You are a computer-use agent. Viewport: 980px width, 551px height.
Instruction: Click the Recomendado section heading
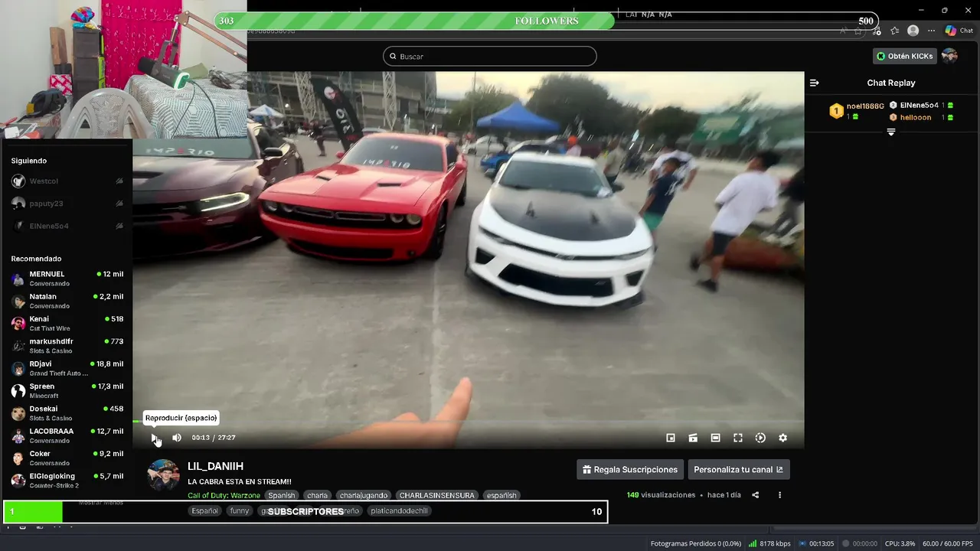(36, 259)
